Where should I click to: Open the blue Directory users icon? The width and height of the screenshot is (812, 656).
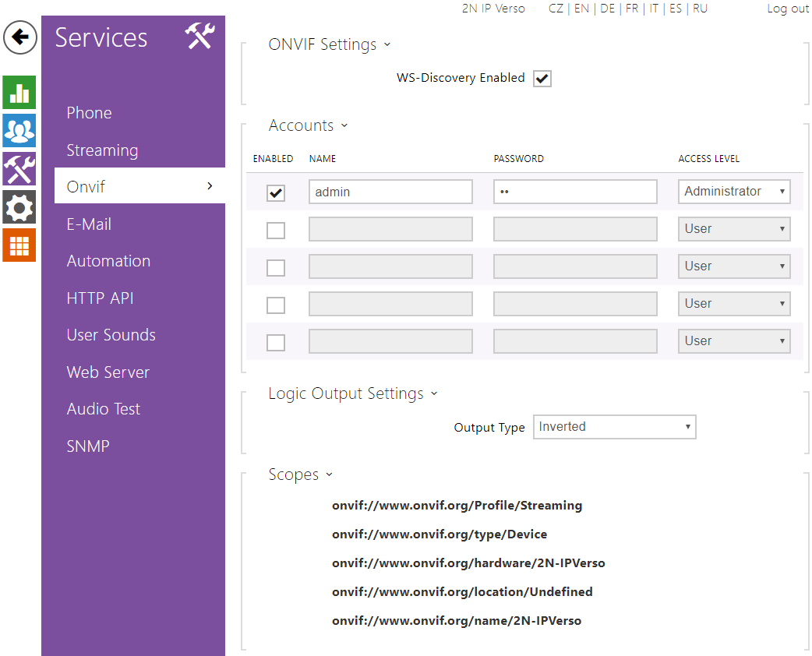pyautogui.click(x=19, y=130)
